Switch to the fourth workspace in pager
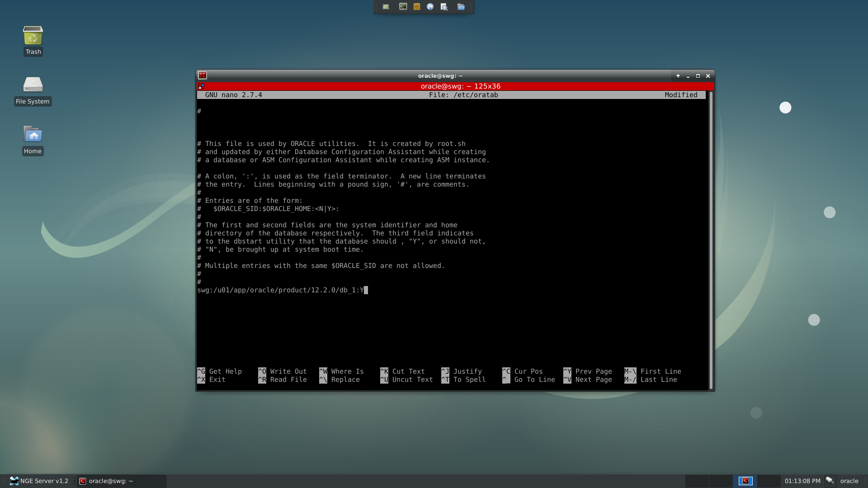868x488 pixels. pos(769,481)
